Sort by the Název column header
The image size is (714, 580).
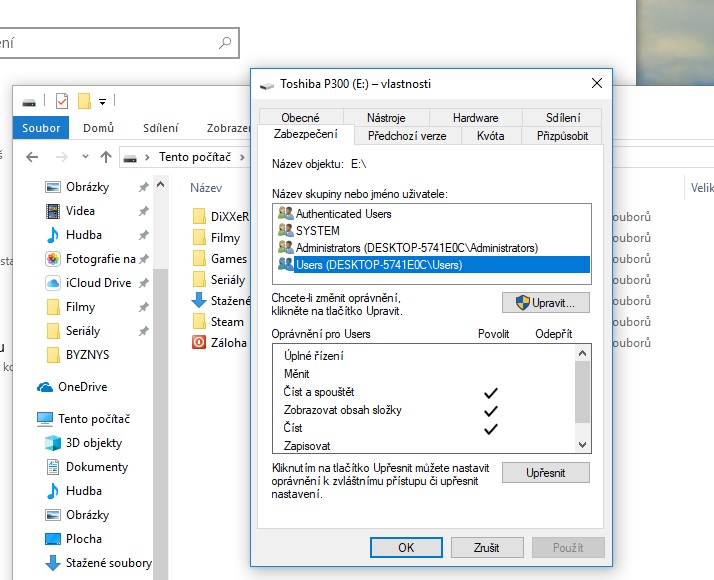tap(206, 188)
